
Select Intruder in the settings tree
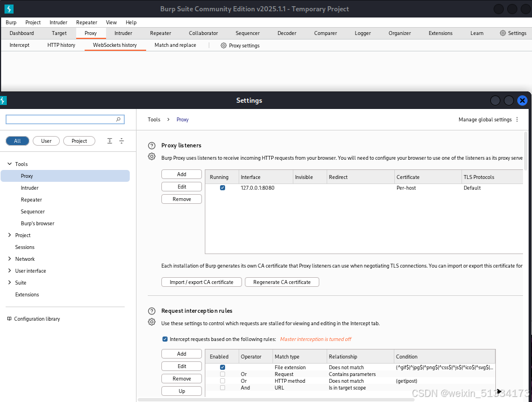point(29,188)
